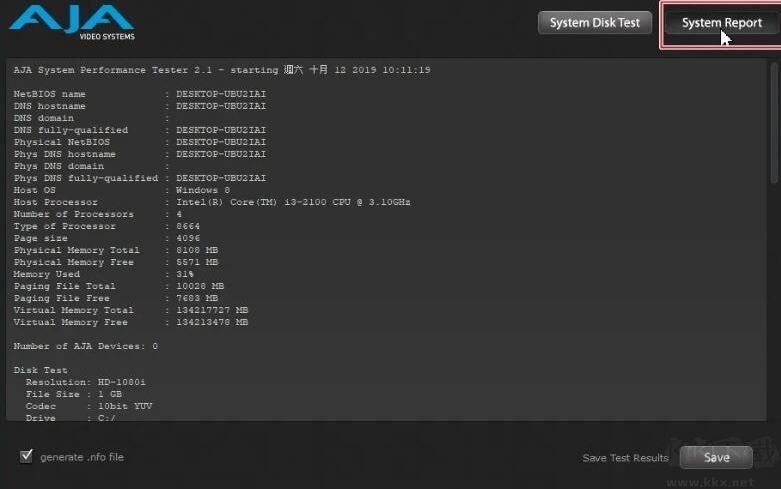Click the Save button
This screenshot has width=781, height=489.
pyautogui.click(x=716, y=457)
